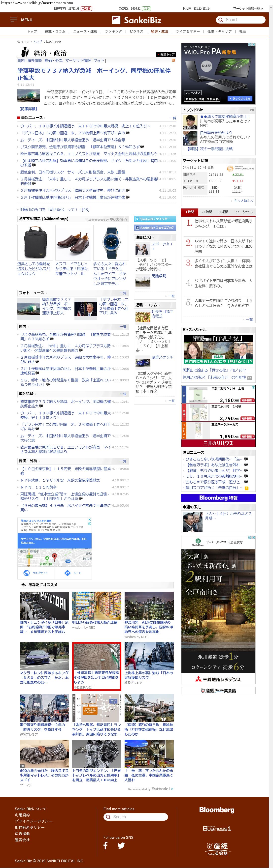The image size is (273, 868).
Task: Click もっと詳しく in market info
Action: (244, 201)
